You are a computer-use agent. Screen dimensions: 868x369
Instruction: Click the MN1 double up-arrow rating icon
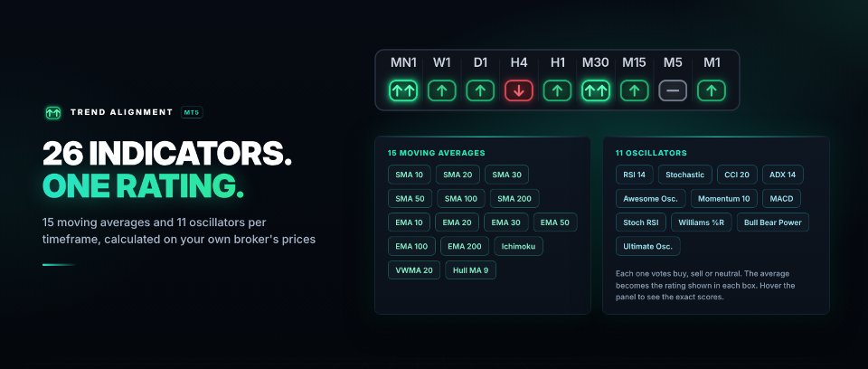tap(403, 90)
